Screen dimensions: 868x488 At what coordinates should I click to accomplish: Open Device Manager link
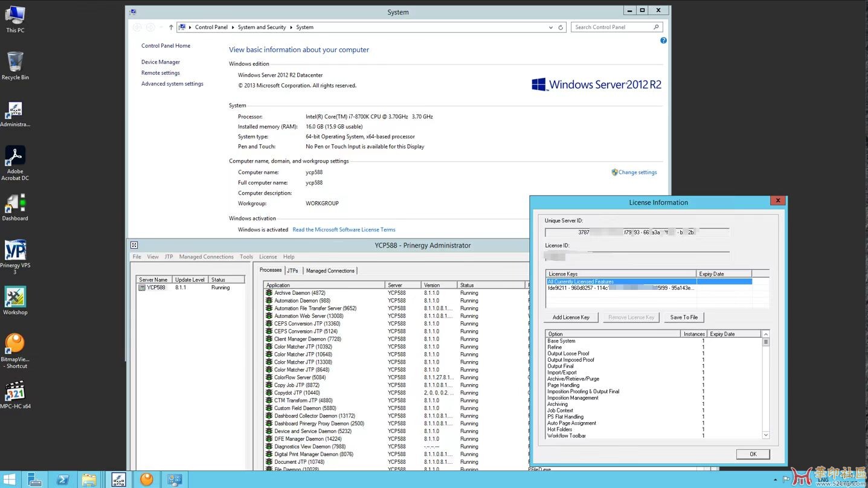(x=161, y=62)
